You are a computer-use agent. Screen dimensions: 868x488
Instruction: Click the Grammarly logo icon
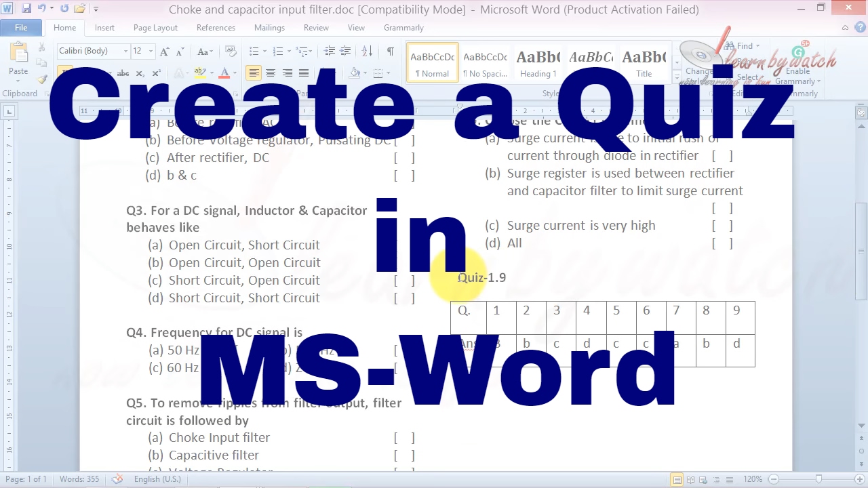[798, 52]
